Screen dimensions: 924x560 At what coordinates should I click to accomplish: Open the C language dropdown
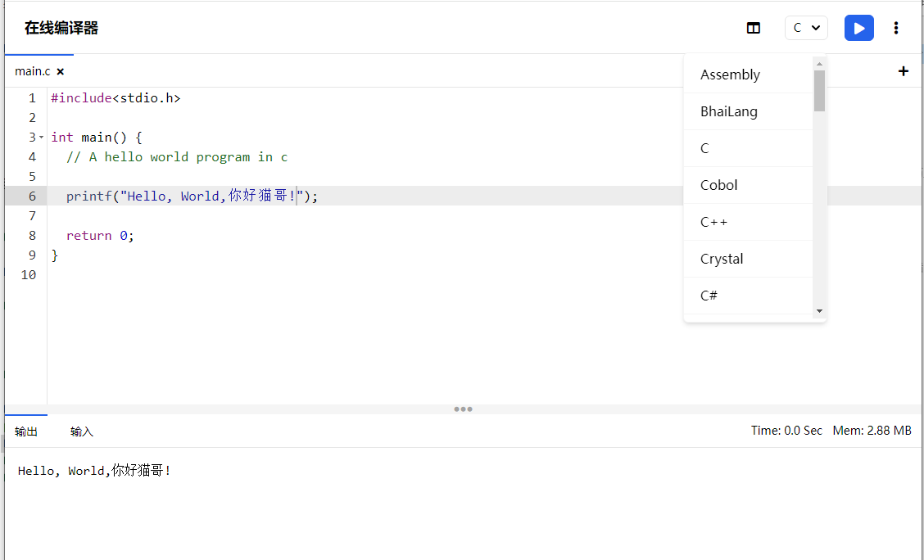click(x=806, y=28)
